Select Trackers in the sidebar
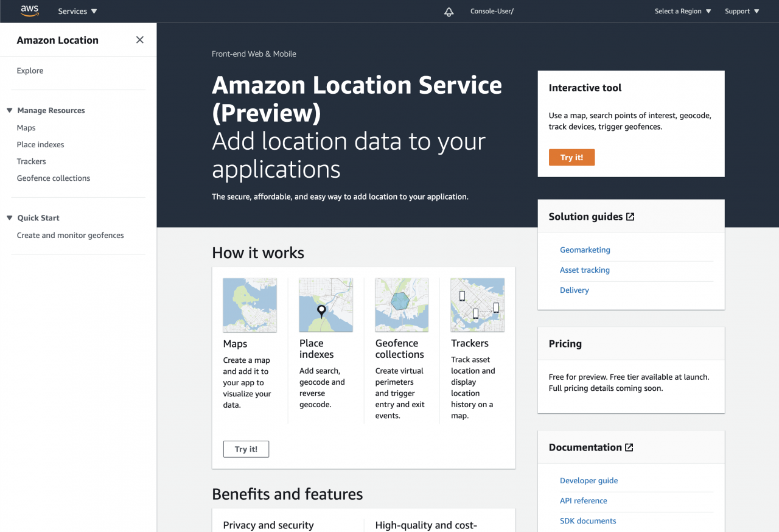 [31, 161]
